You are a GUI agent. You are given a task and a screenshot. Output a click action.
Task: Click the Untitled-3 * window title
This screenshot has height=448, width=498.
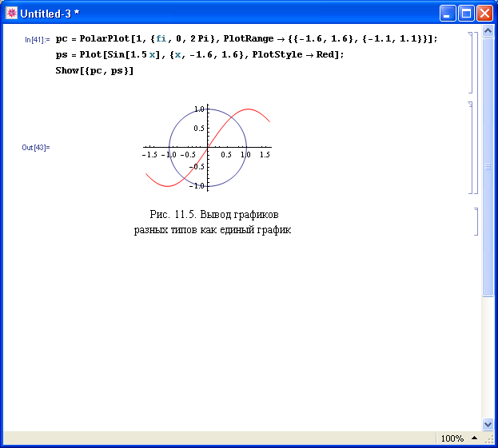(x=50, y=14)
